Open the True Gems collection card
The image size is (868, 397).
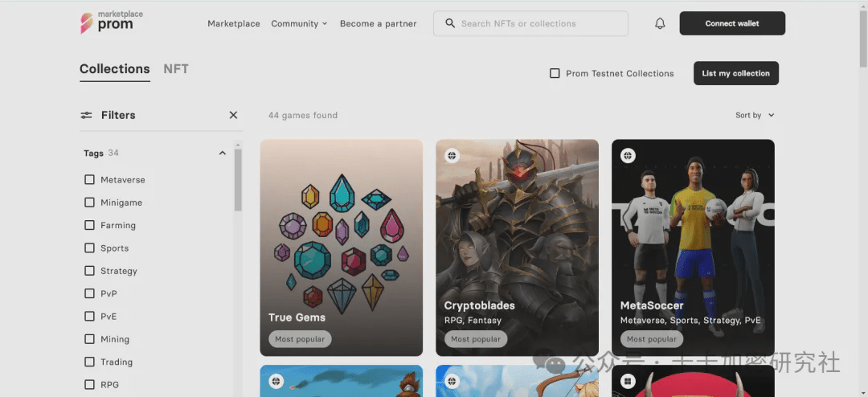point(342,248)
